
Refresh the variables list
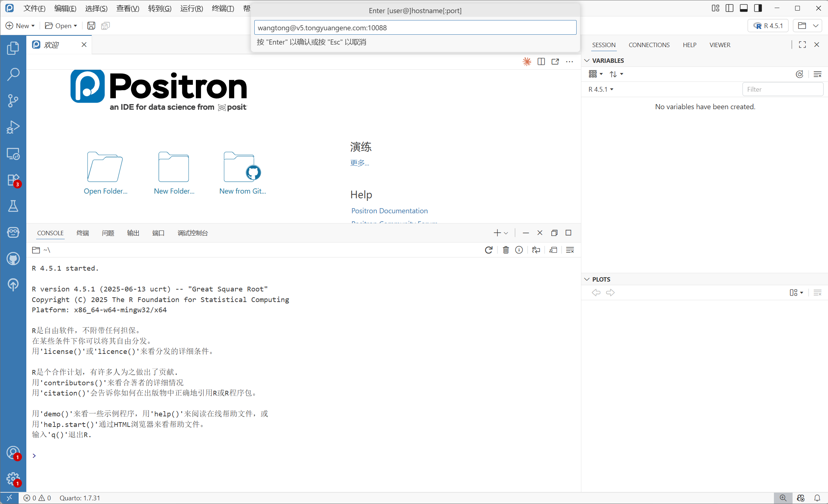[x=799, y=74]
